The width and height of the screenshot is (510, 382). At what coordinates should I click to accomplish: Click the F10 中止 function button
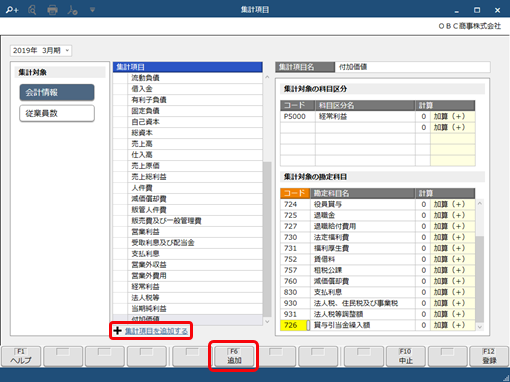coord(406,356)
